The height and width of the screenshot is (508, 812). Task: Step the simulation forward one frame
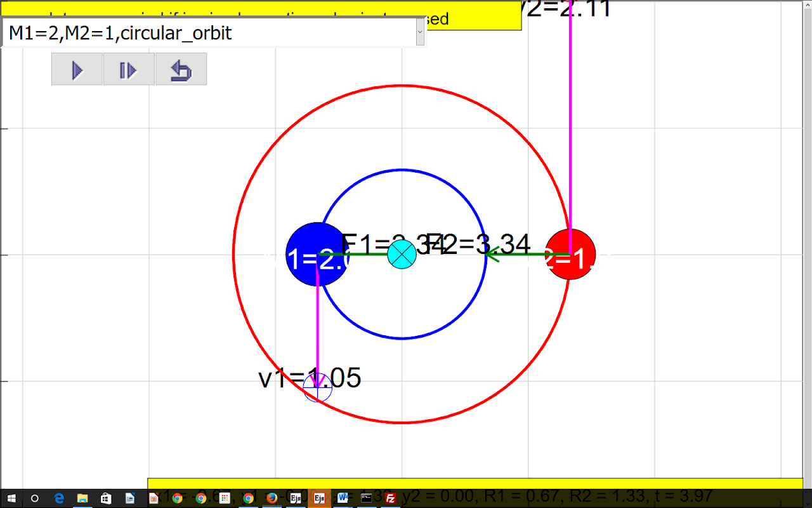click(129, 69)
